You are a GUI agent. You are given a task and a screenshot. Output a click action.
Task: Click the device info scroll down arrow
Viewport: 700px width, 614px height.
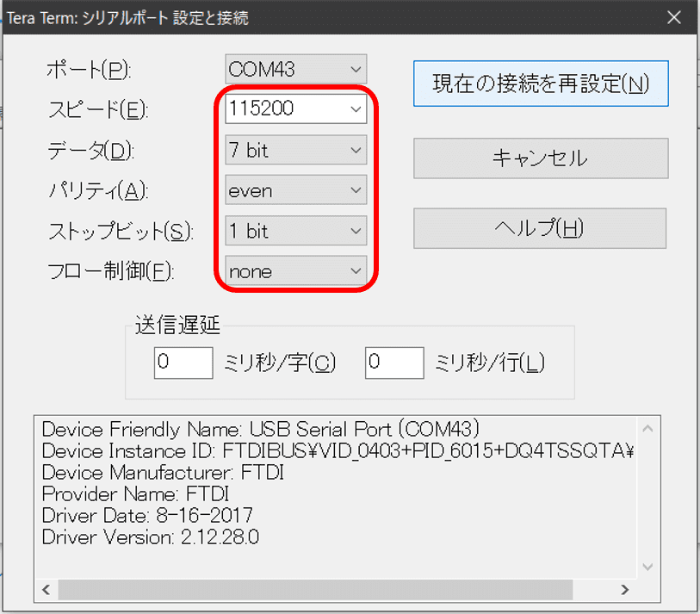coord(649,567)
